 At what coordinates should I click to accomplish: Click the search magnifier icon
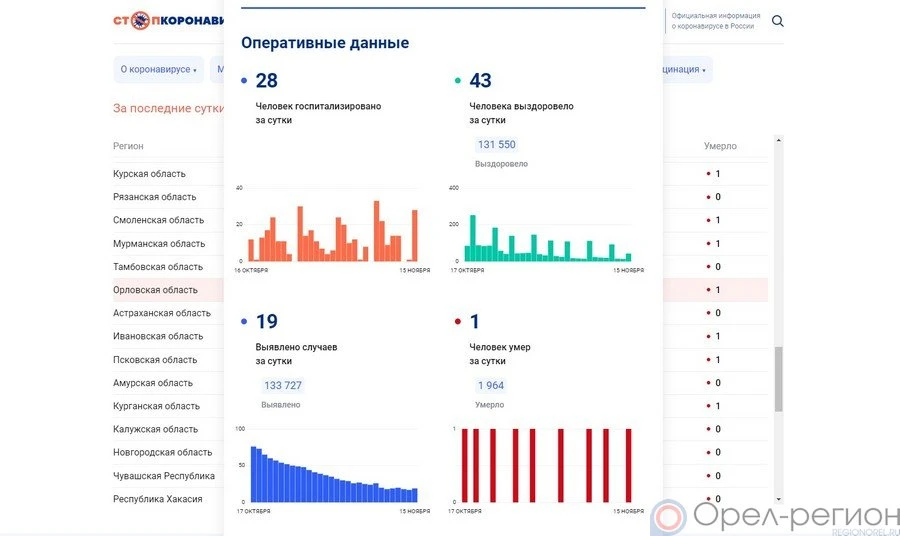tap(778, 21)
